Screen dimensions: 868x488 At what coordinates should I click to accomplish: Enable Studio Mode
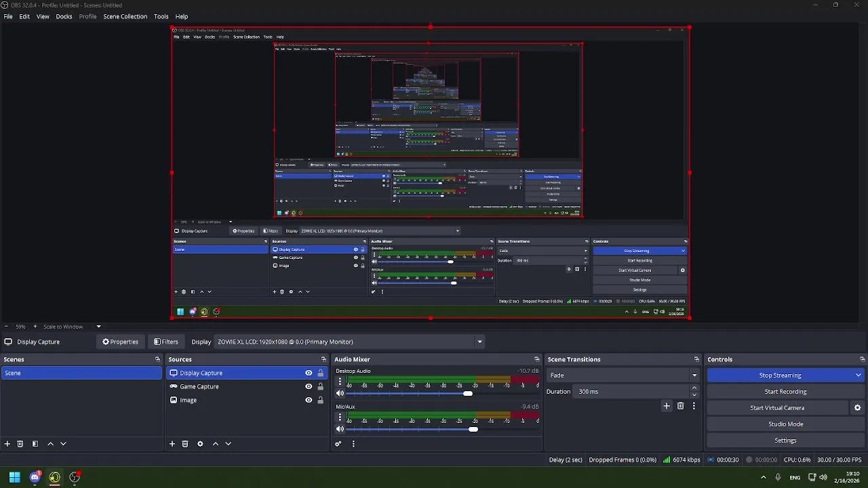(786, 424)
